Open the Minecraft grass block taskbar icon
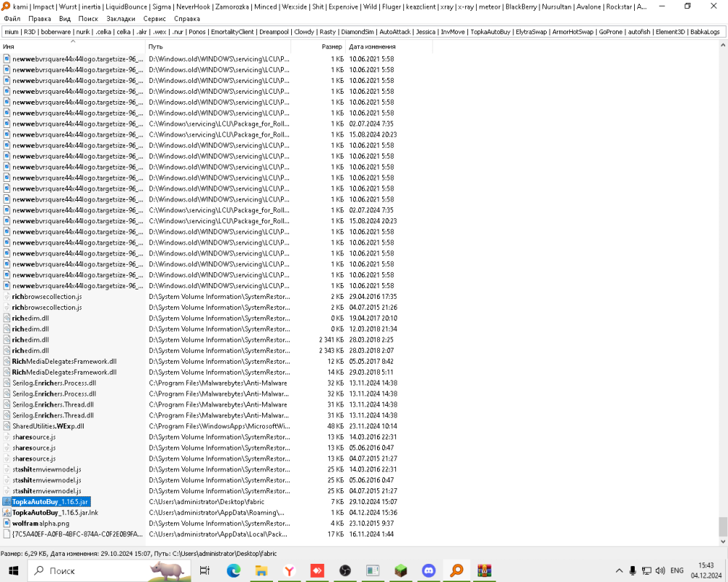This screenshot has height=582, width=728. 400,570
